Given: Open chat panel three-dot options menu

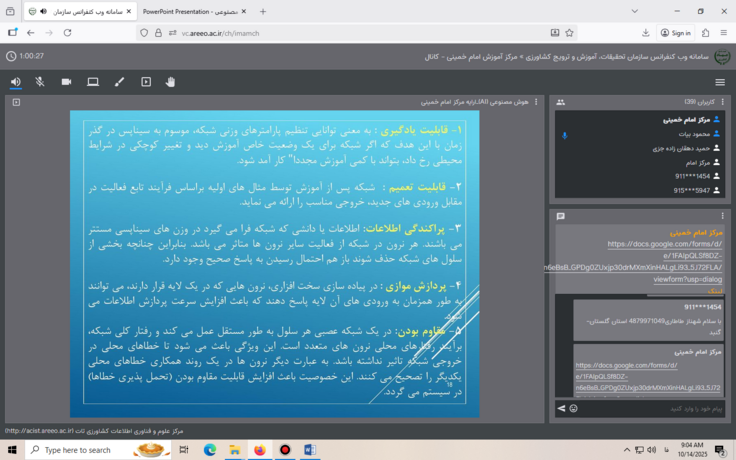Looking at the screenshot, I should pyautogui.click(x=722, y=216).
